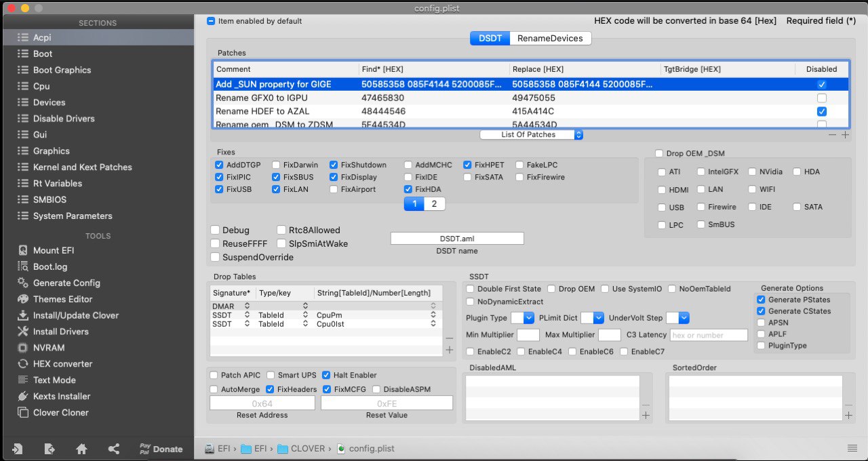The image size is (868, 461).
Task: Open the UnderVolt Step dropdown
Action: (677, 317)
